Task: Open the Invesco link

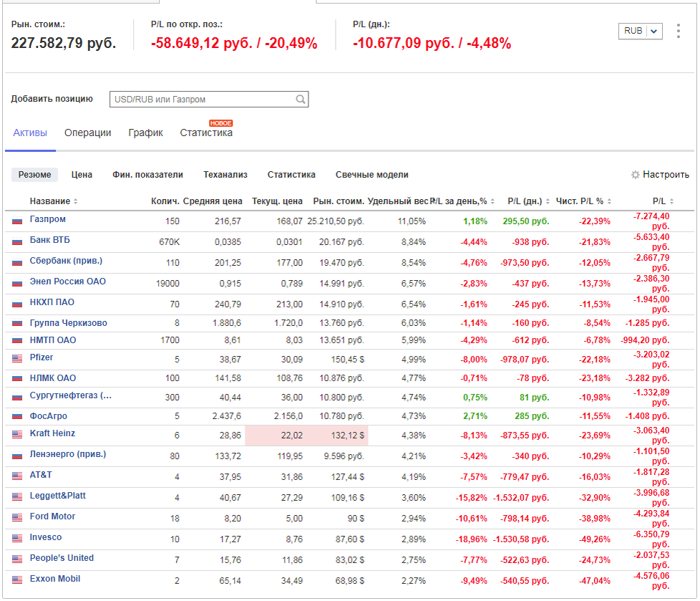Action: point(46,537)
